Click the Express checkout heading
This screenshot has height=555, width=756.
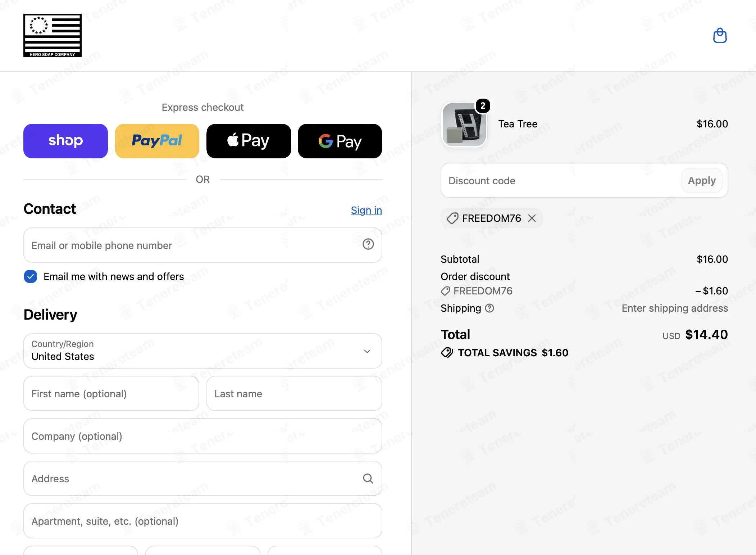coord(202,107)
